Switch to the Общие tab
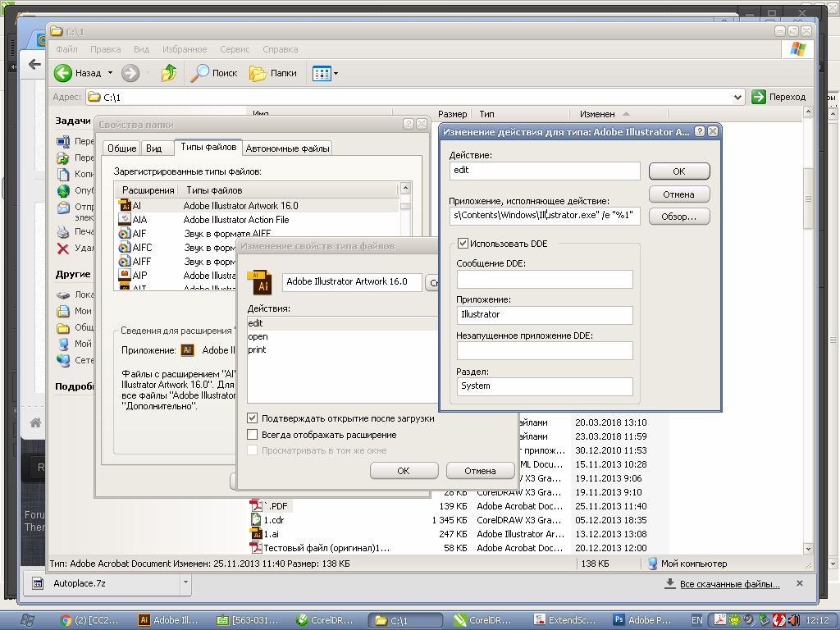Image resolution: width=840 pixels, height=630 pixels. (x=122, y=148)
